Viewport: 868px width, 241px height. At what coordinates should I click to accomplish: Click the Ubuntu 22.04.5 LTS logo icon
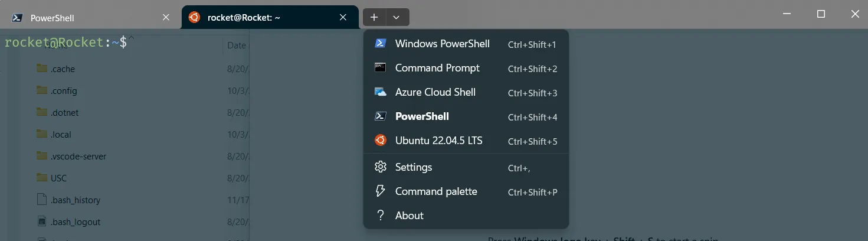(x=381, y=141)
